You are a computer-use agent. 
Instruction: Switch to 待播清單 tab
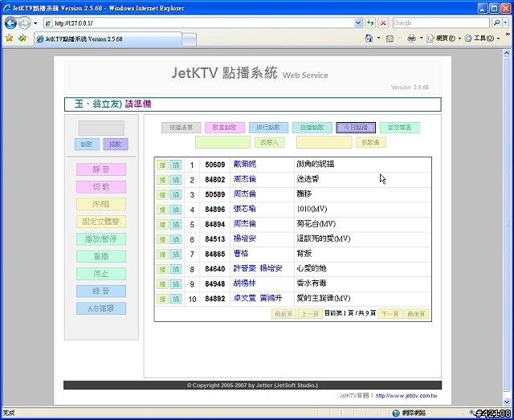pyautogui.click(x=181, y=128)
